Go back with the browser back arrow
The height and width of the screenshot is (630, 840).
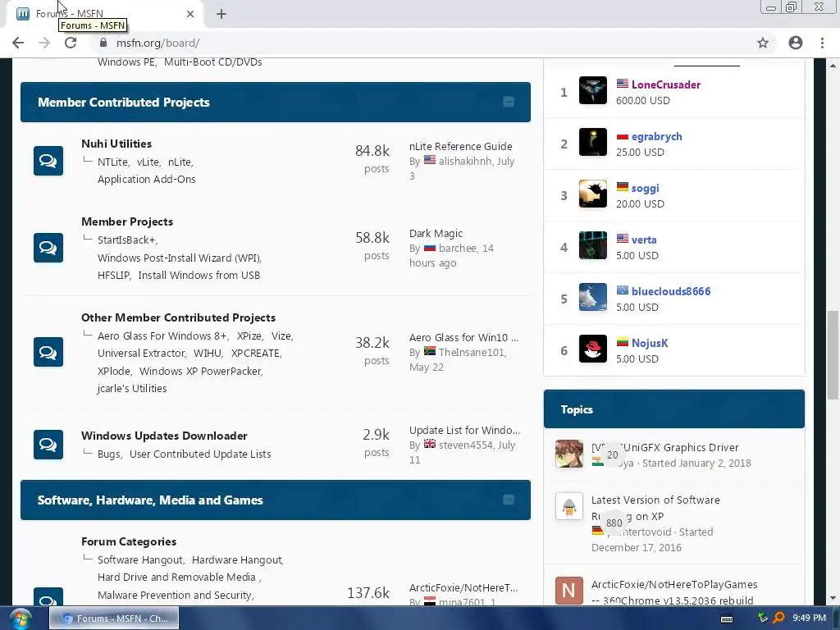tap(18, 43)
